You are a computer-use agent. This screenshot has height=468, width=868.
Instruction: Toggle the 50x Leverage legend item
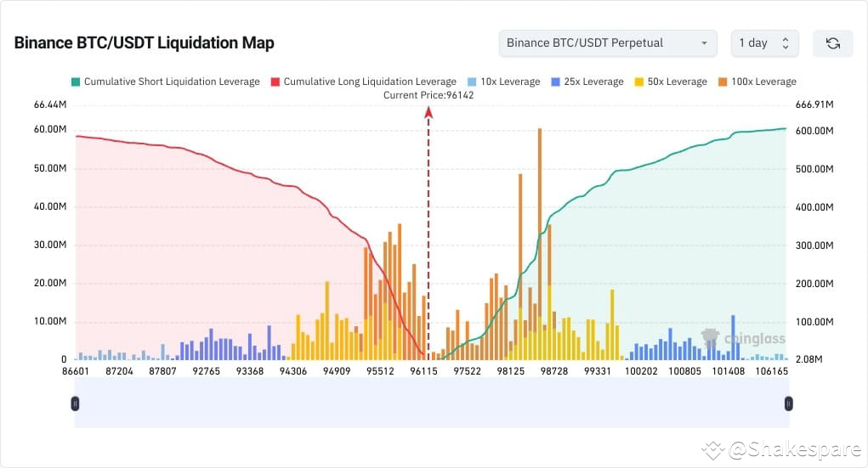671,82
